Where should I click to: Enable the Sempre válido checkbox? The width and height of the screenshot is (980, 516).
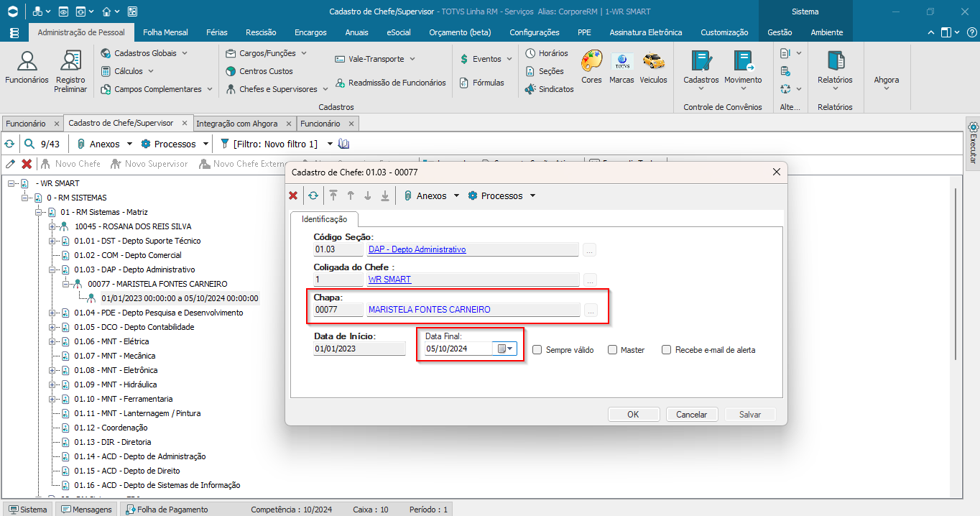tap(537, 350)
